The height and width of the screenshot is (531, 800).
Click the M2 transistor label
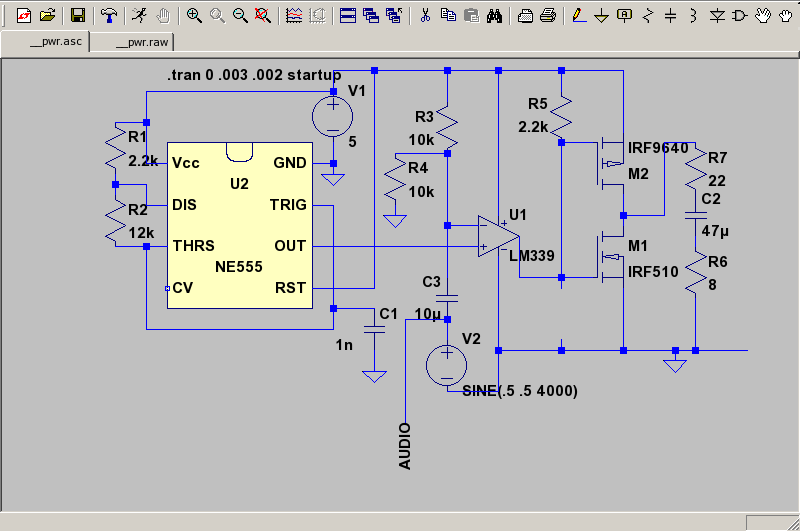point(638,174)
